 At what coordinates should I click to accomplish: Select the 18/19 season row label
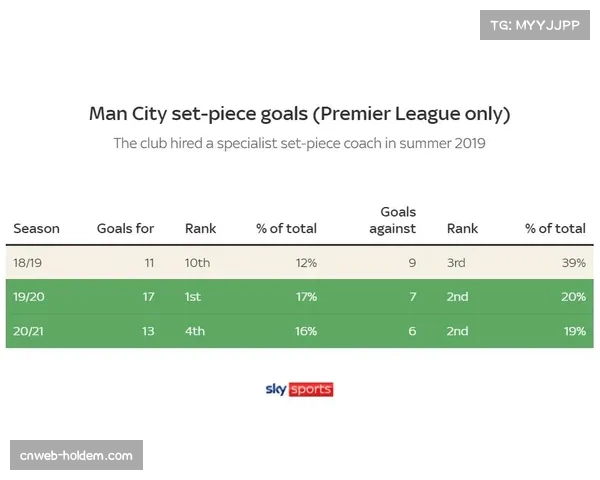coord(27,263)
